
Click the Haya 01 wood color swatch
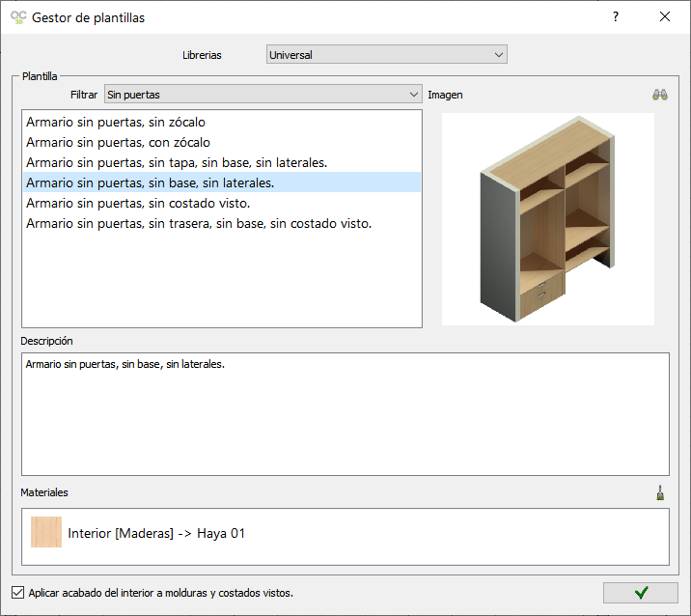tap(46, 532)
